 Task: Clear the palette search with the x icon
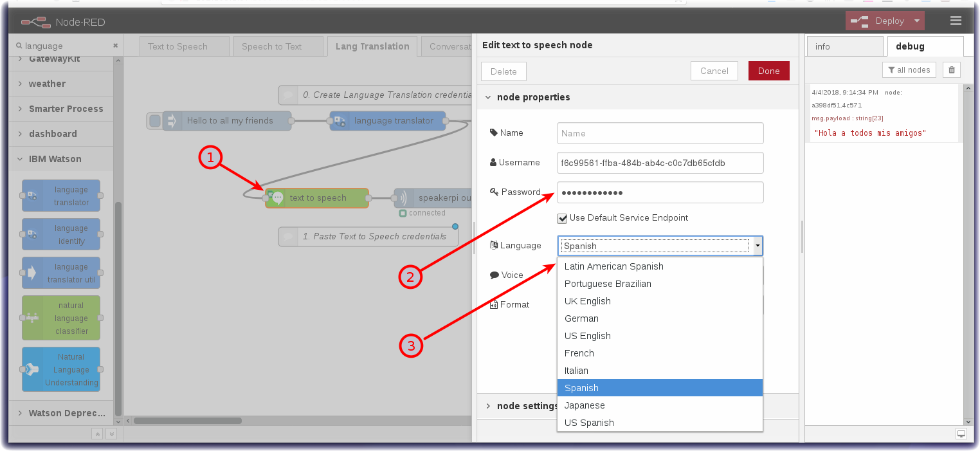coord(116,46)
